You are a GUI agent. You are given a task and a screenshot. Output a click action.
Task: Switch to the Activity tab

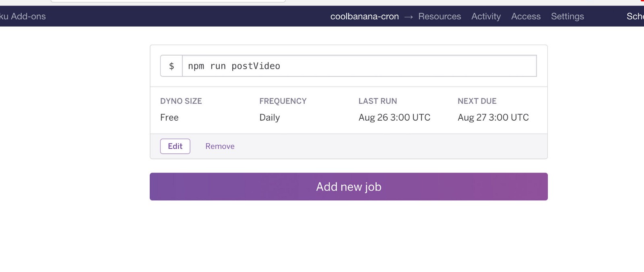486,16
